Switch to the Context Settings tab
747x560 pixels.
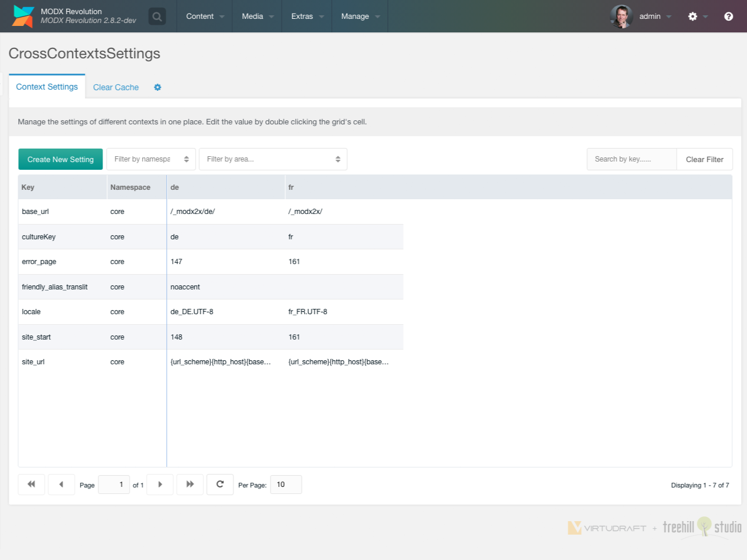47,87
